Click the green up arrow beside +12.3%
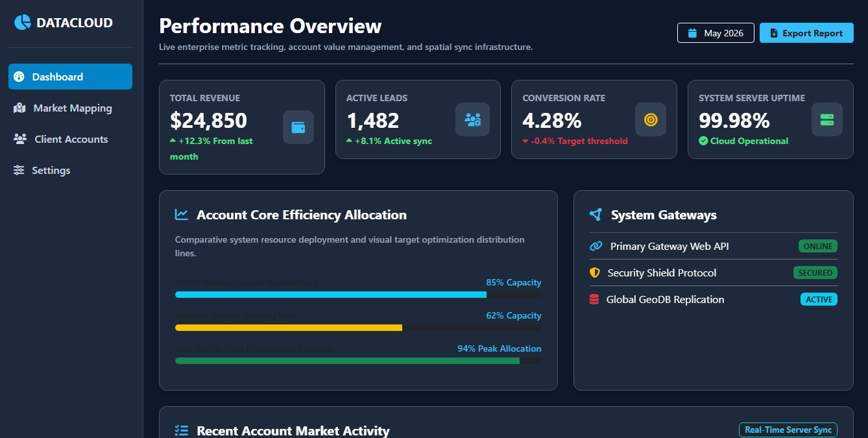The image size is (868, 438). click(x=173, y=141)
